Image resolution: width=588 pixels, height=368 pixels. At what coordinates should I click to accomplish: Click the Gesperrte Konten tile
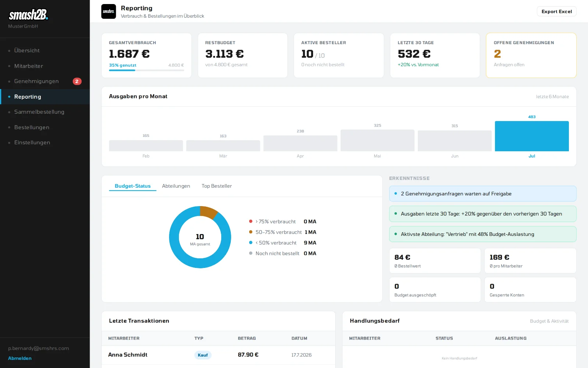(x=530, y=290)
